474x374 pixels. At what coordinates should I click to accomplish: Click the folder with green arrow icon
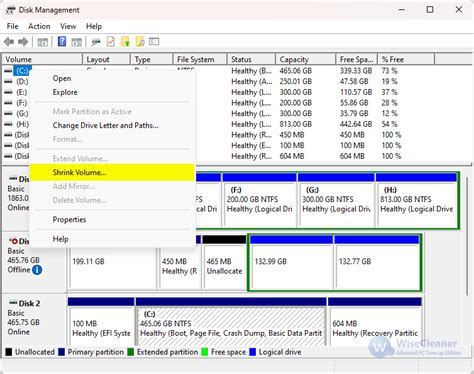[x=125, y=42]
